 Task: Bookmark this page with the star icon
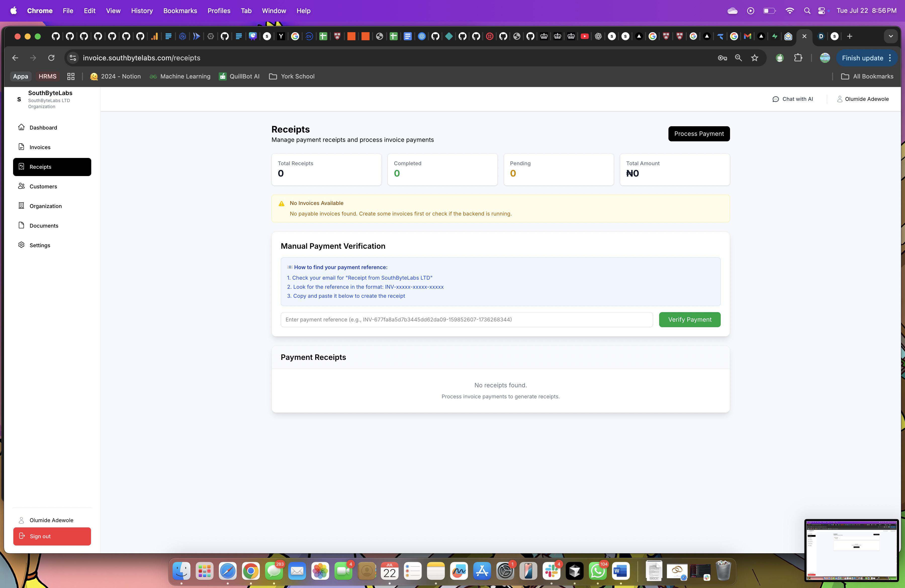pyautogui.click(x=754, y=58)
